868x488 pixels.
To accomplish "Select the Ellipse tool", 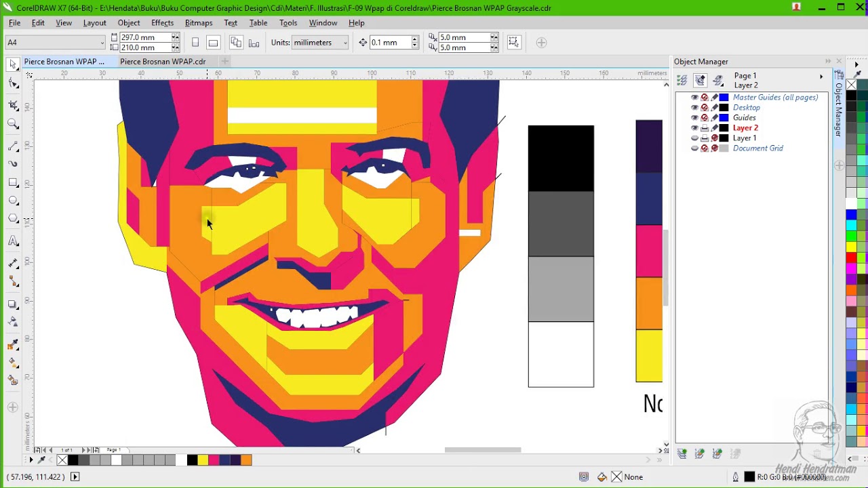I will tap(13, 201).
